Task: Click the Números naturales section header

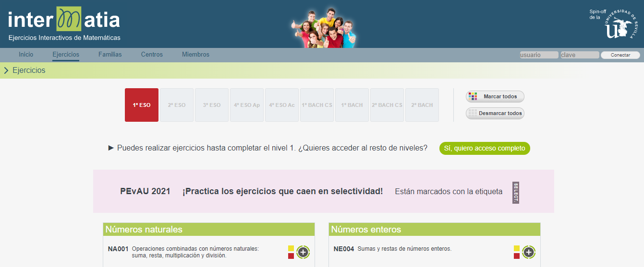Action: tap(209, 229)
